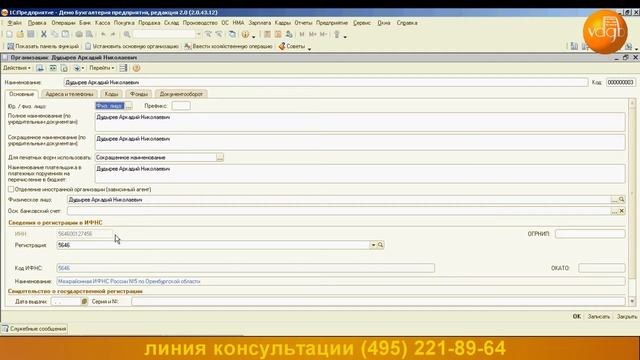Click the New document icon in main toolbar
640x360 pixels.
click(9, 35)
